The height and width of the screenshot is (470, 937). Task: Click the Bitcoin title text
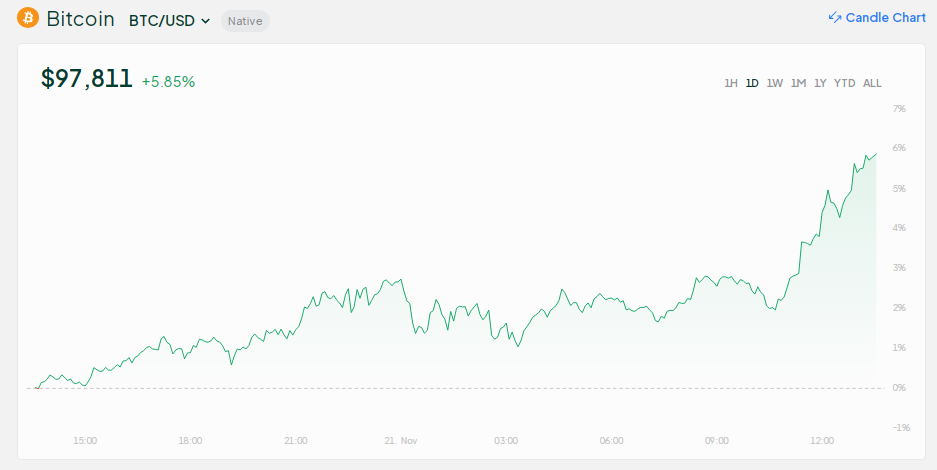[x=80, y=19]
